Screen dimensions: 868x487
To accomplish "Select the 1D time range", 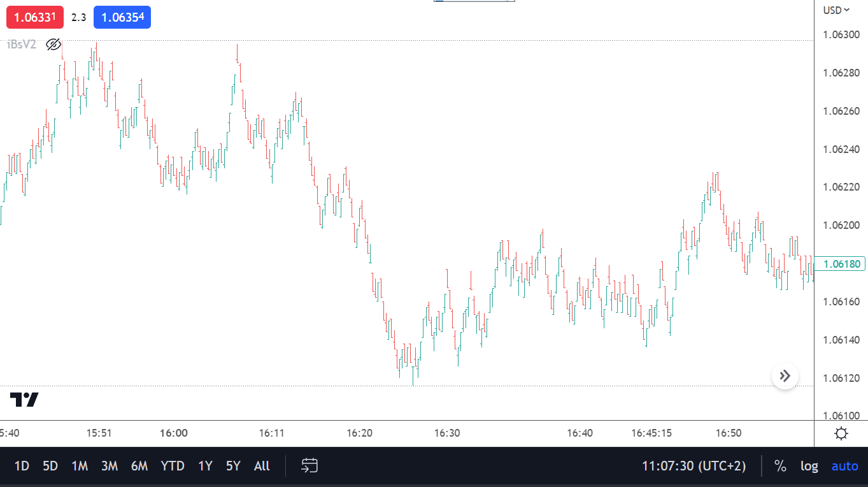I will tap(22, 466).
